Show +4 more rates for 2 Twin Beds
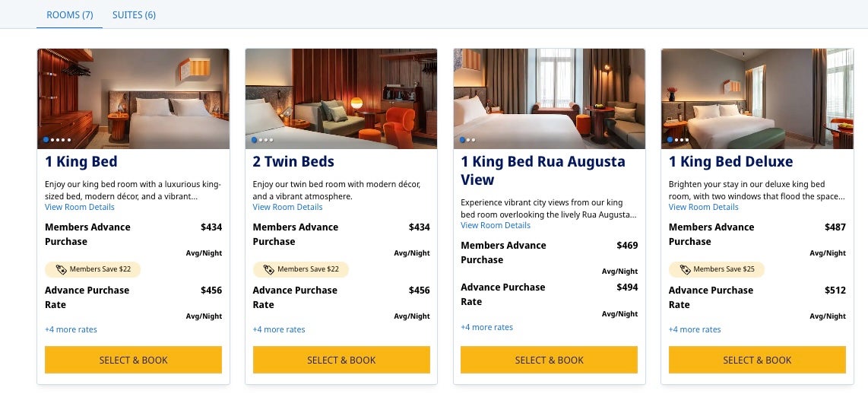The height and width of the screenshot is (394, 868). click(x=279, y=329)
